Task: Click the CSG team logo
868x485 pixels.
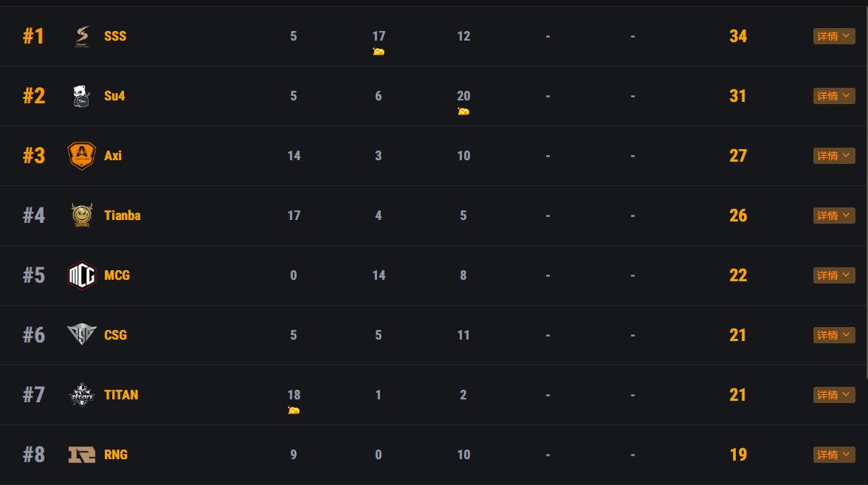Action: coord(82,335)
